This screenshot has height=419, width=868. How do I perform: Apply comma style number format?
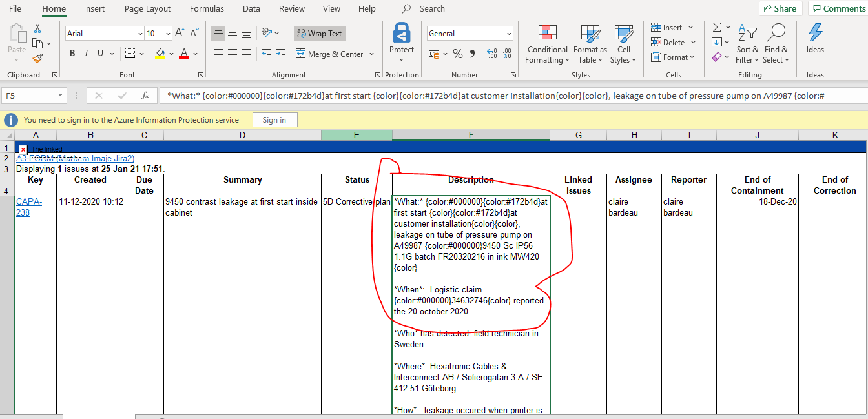click(x=472, y=54)
